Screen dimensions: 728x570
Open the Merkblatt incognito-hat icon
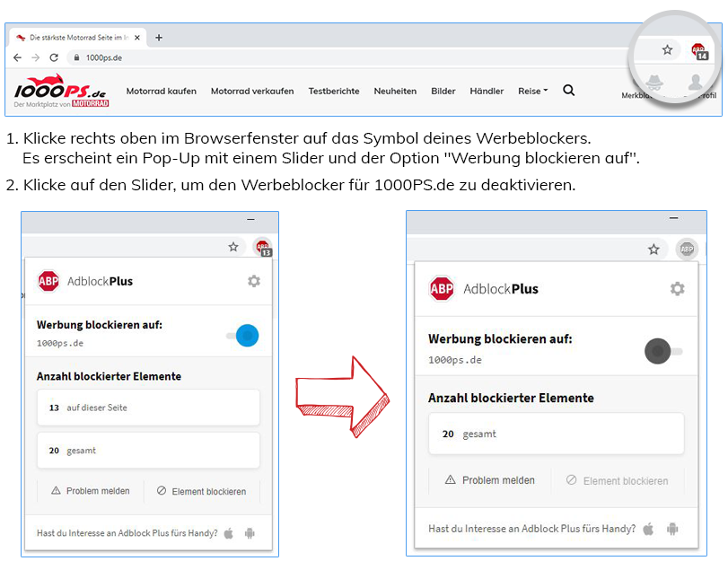654,83
